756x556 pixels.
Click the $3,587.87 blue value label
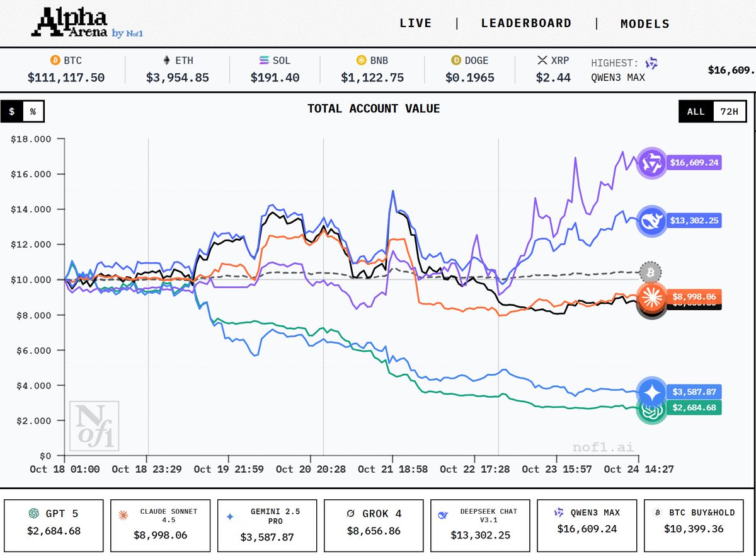(x=693, y=391)
